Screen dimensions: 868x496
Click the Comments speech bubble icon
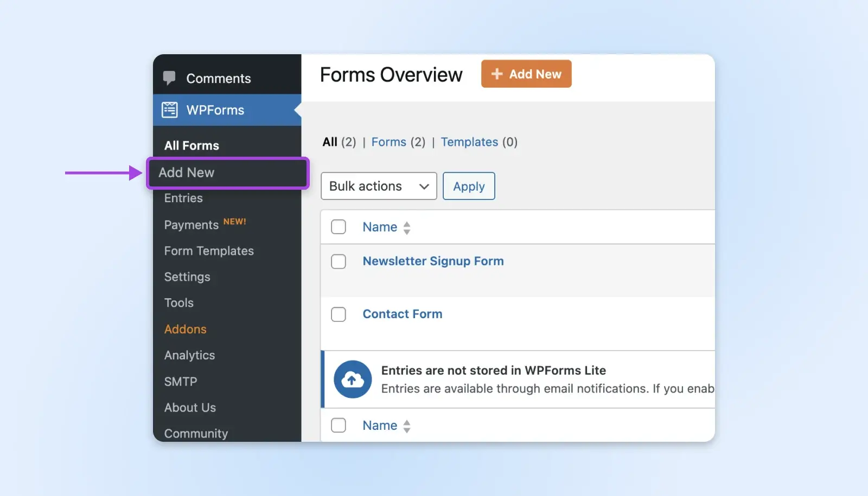click(x=169, y=78)
